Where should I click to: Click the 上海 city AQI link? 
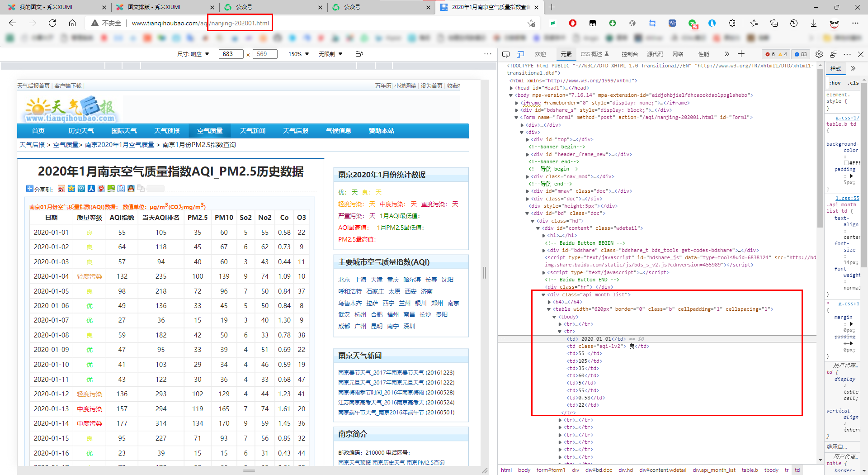point(360,280)
